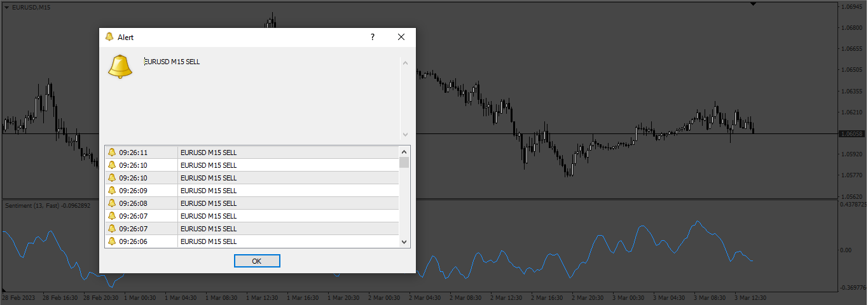Click the bell icon of 09:26:08 alert
Viewport: 868px width, 305px height.
click(112, 203)
